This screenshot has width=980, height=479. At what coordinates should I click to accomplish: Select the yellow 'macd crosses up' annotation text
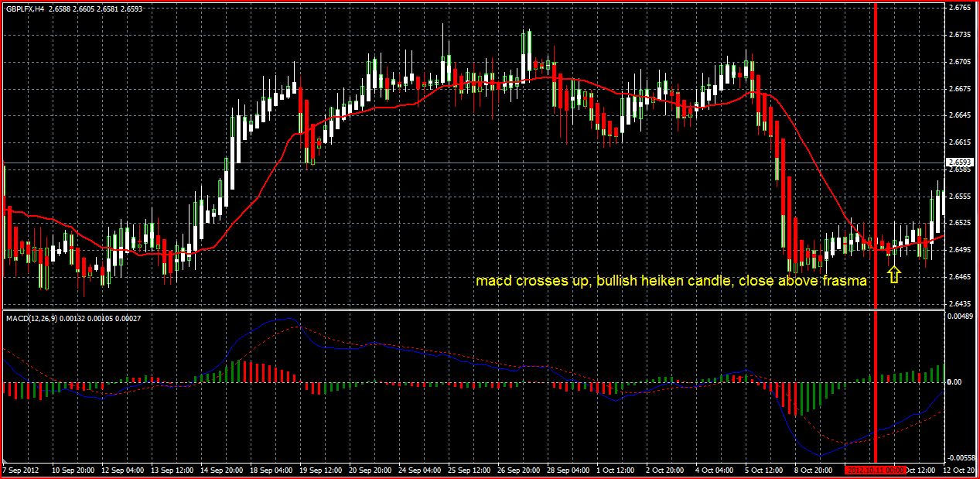(x=671, y=282)
